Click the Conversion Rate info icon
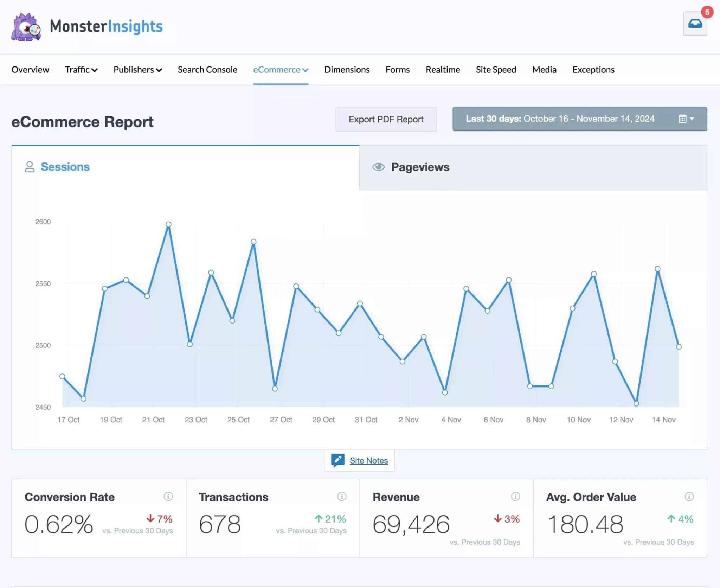 pyautogui.click(x=168, y=497)
